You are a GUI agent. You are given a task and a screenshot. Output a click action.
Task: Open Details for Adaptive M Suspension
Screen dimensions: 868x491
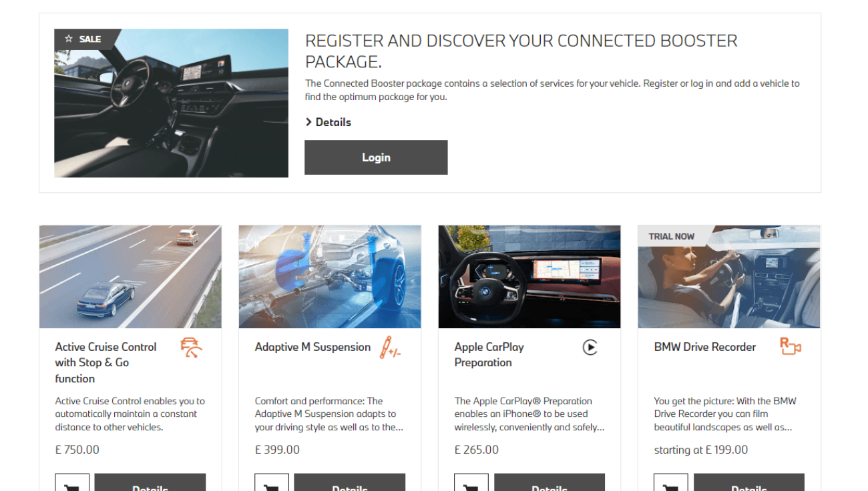pyautogui.click(x=350, y=483)
